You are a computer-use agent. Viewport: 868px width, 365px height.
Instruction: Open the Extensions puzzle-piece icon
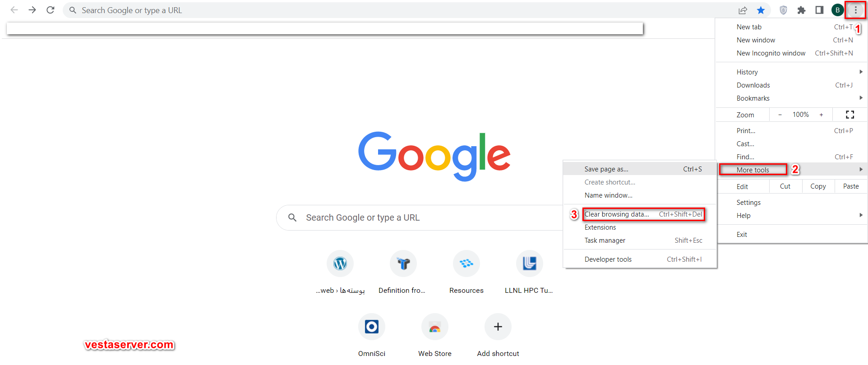(x=801, y=10)
